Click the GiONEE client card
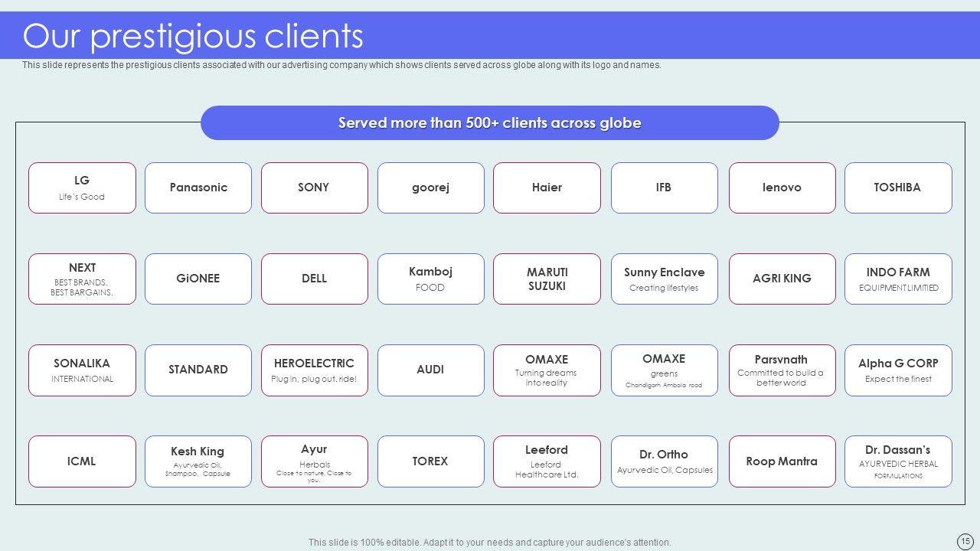 198,279
